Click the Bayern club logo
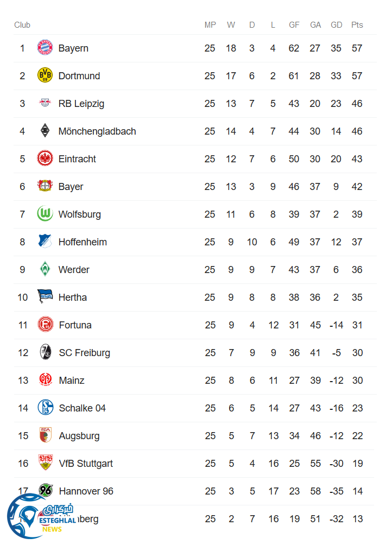Image resolution: width=392 pixels, height=551 pixels. [45, 48]
